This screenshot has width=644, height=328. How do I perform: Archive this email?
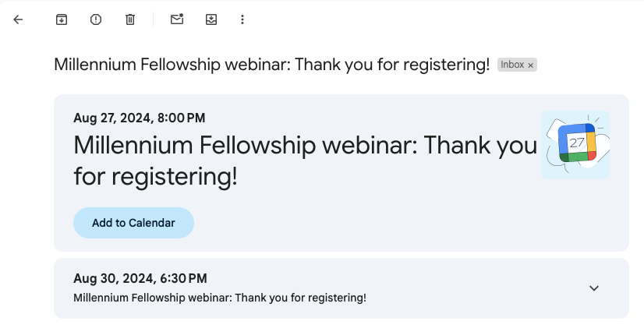click(62, 19)
